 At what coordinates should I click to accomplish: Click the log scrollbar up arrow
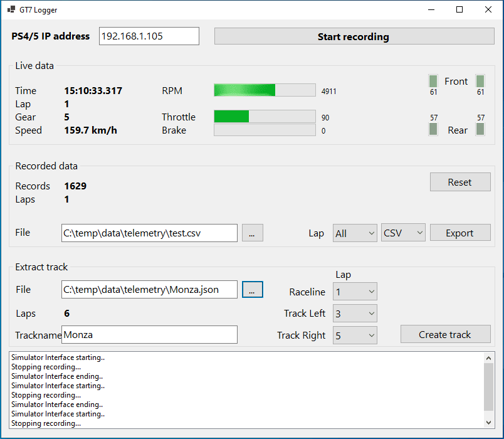coord(488,358)
